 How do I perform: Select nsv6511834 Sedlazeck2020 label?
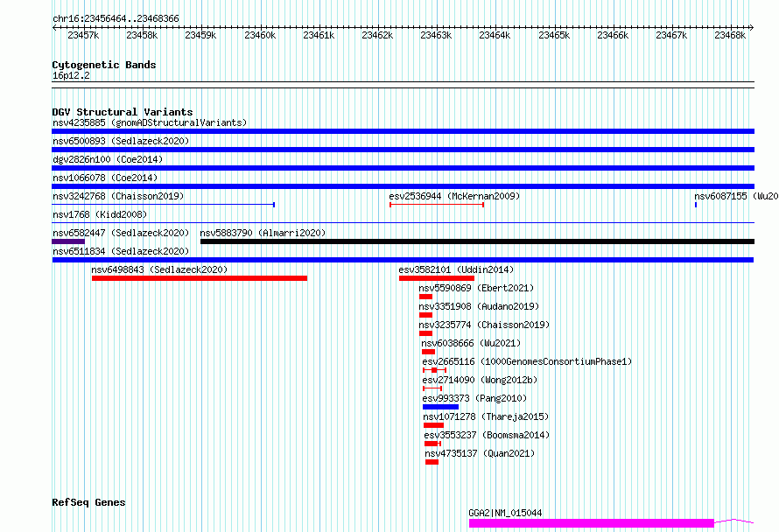121,251
